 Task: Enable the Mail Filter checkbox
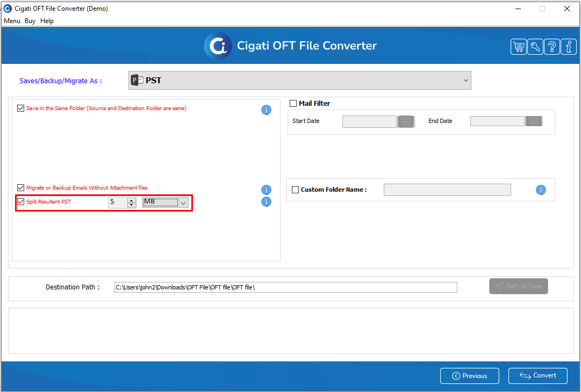[293, 103]
